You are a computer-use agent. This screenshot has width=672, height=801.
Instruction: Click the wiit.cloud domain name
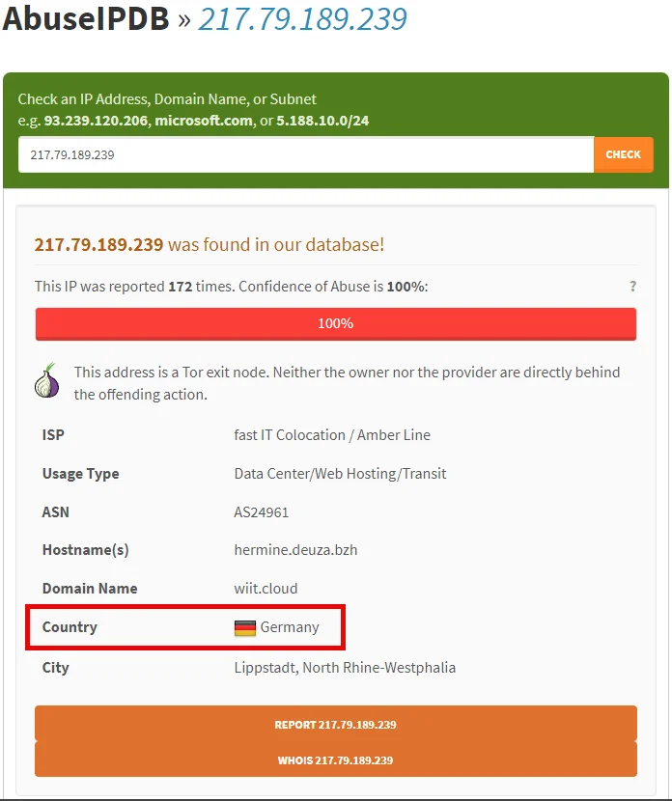click(266, 589)
